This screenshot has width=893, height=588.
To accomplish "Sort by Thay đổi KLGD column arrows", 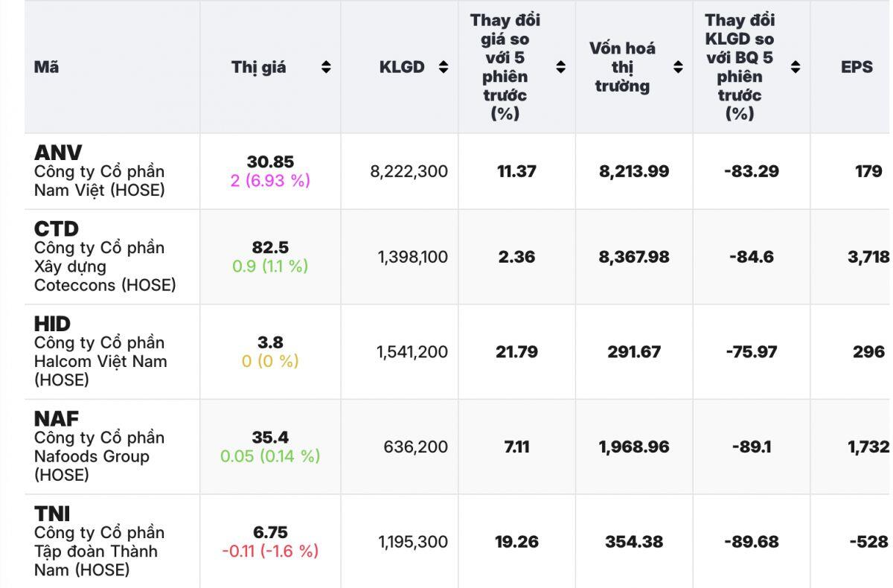I will pyautogui.click(x=796, y=68).
